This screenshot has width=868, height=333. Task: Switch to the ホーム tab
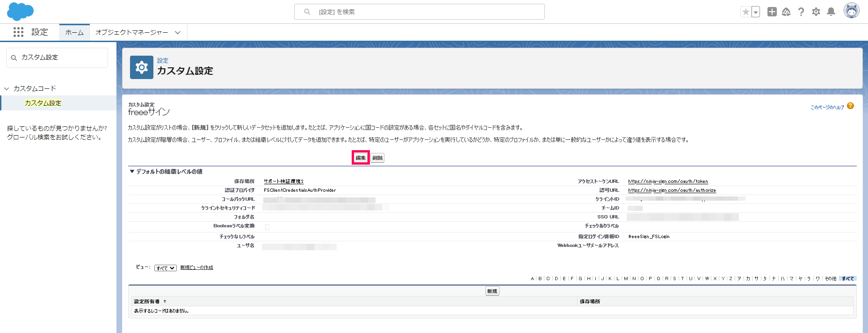point(74,32)
